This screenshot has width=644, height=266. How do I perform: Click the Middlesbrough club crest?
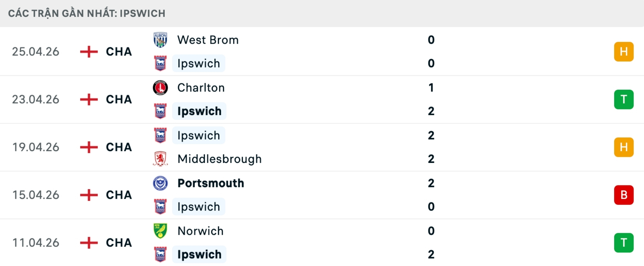click(x=160, y=159)
